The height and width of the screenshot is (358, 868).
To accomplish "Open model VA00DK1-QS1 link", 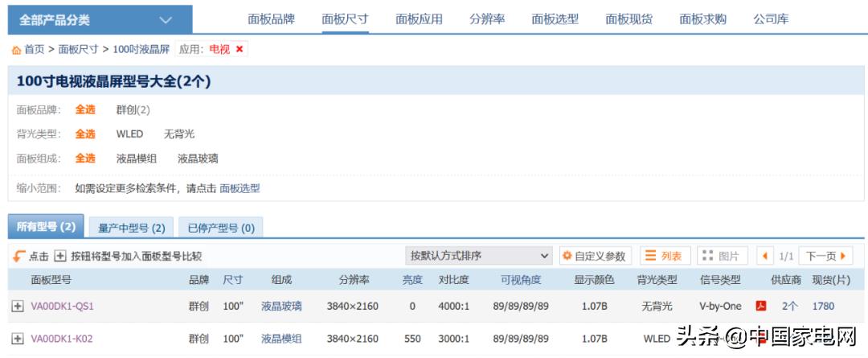I will pos(62,306).
